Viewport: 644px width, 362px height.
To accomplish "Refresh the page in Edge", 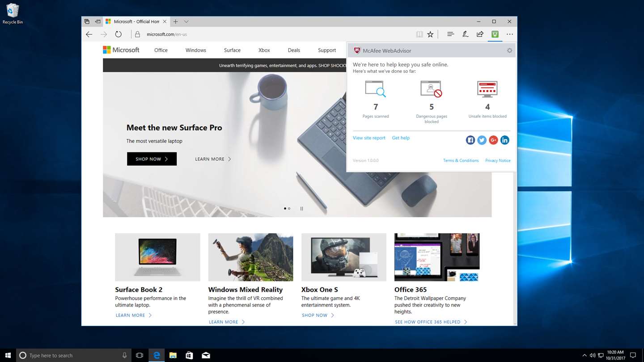I will pyautogui.click(x=118, y=34).
